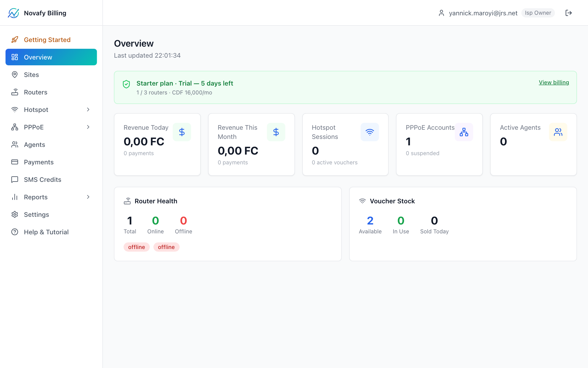This screenshot has width=588, height=368.
Task: Click the network icon on PPPoE Accounts card
Action: [464, 132]
